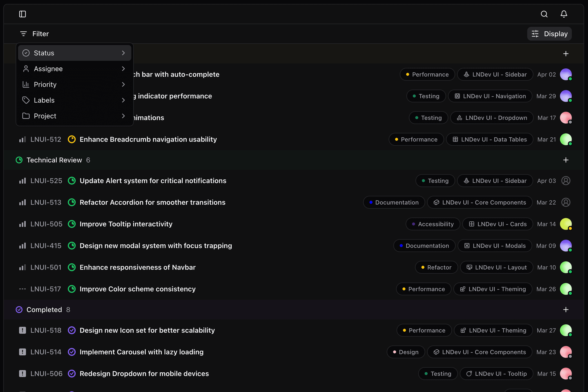Click the green avatar on LNUI-512
588x392 pixels.
pyautogui.click(x=566, y=139)
